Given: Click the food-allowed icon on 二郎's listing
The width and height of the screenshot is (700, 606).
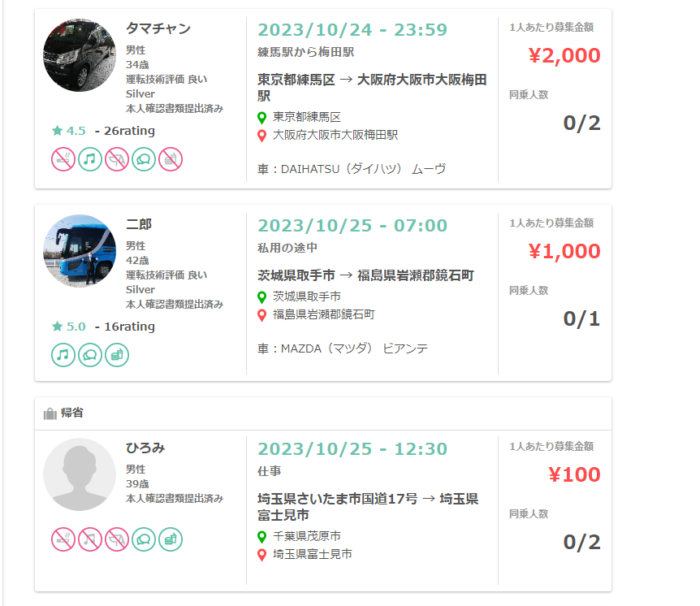Looking at the screenshot, I should point(117,355).
